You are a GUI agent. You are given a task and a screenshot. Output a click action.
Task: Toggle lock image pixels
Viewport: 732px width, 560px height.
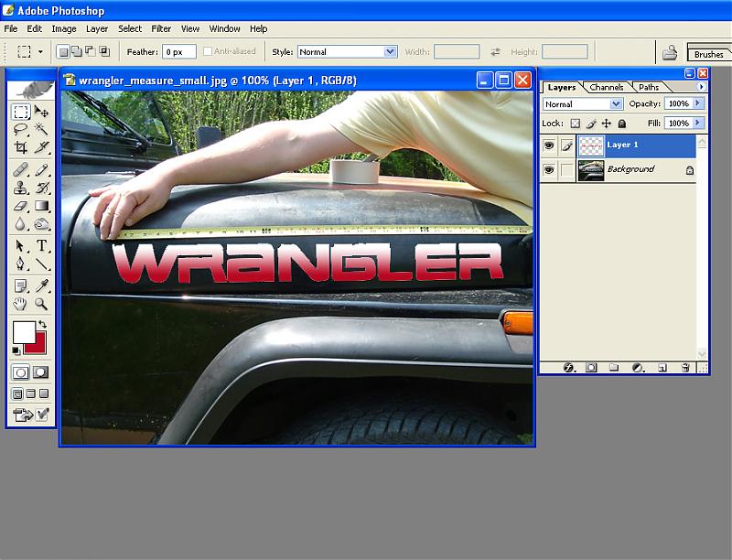[x=591, y=124]
